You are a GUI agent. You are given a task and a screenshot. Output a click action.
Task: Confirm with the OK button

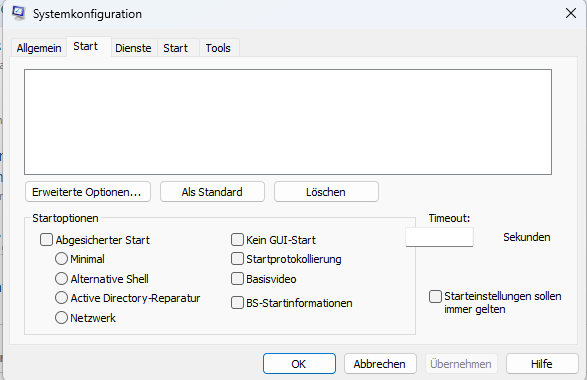click(299, 364)
